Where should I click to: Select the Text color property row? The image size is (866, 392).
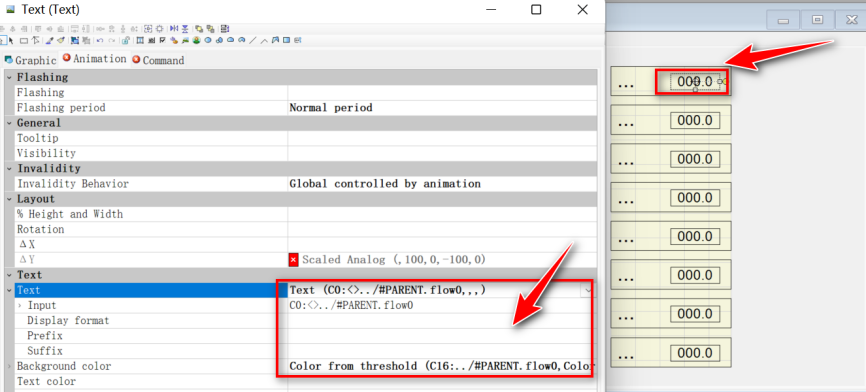(151, 381)
